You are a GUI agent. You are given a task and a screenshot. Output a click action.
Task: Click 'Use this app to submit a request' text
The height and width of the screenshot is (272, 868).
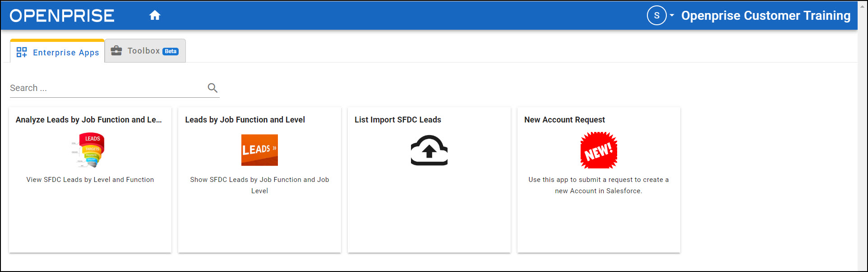(x=599, y=185)
